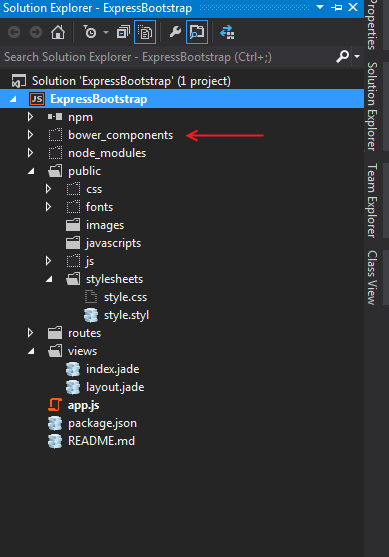
Task: Click the npm packages icon
Action: pos(55,117)
